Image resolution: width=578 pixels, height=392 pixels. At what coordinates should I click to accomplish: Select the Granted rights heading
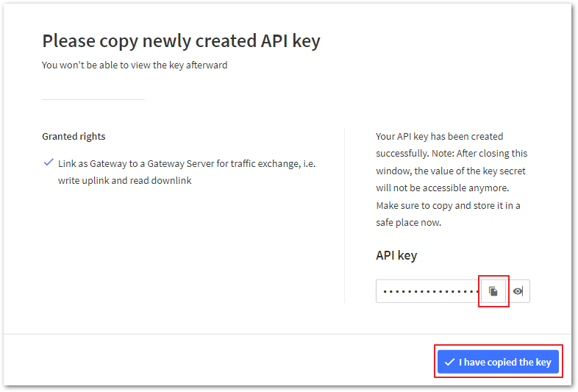click(x=74, y=137)
